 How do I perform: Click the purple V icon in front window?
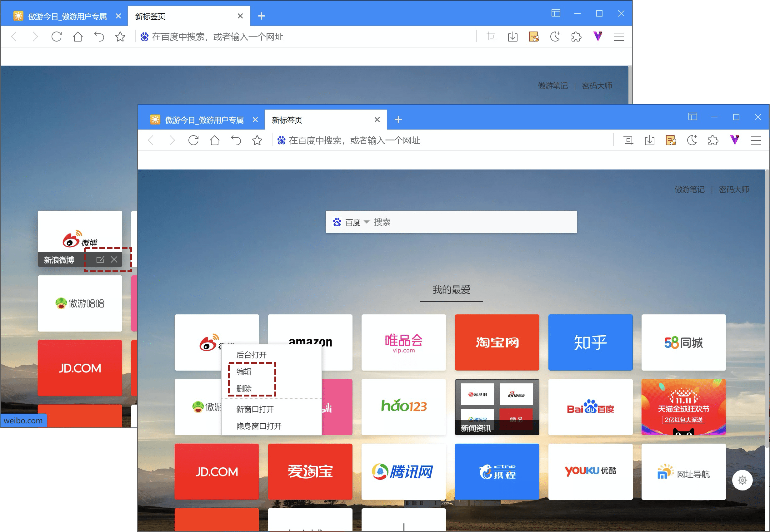pyautogui.click(x=734, y=140)
